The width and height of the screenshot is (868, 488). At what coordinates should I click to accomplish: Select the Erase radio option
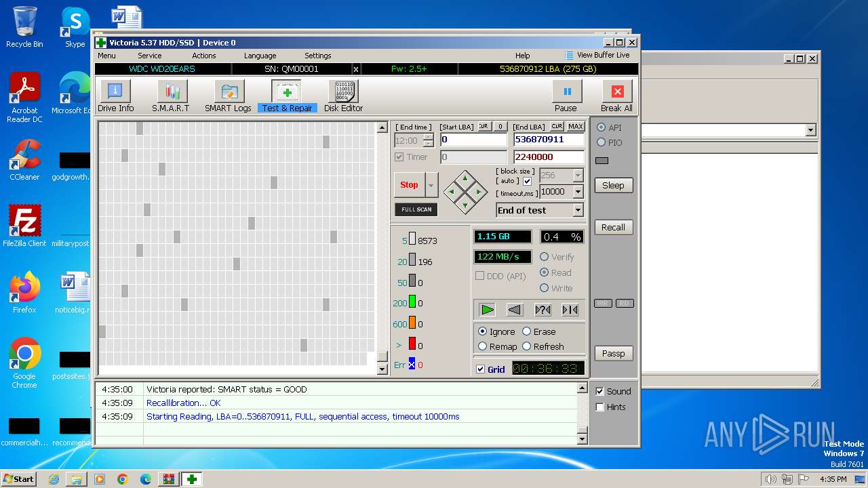[x=526, y=331]
